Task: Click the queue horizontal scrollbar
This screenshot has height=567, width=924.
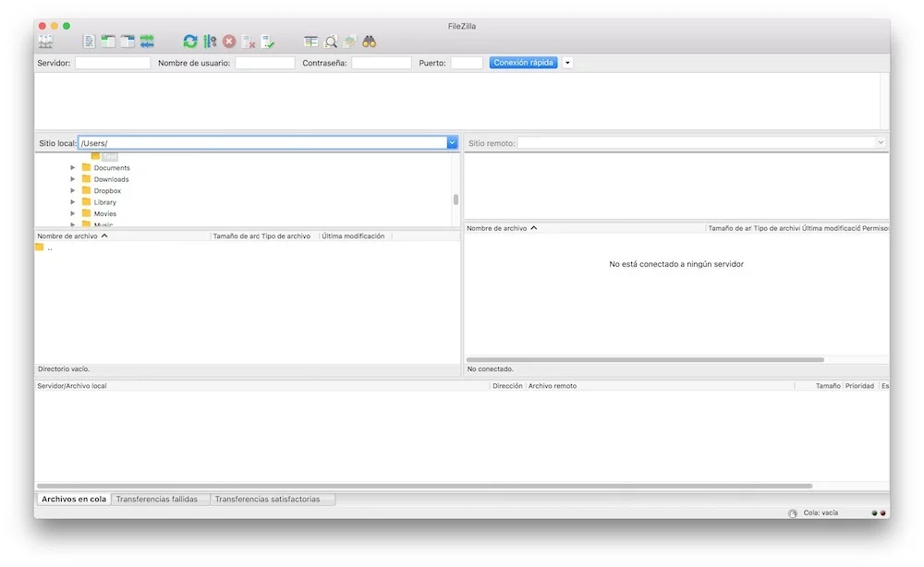Action: 424,487
